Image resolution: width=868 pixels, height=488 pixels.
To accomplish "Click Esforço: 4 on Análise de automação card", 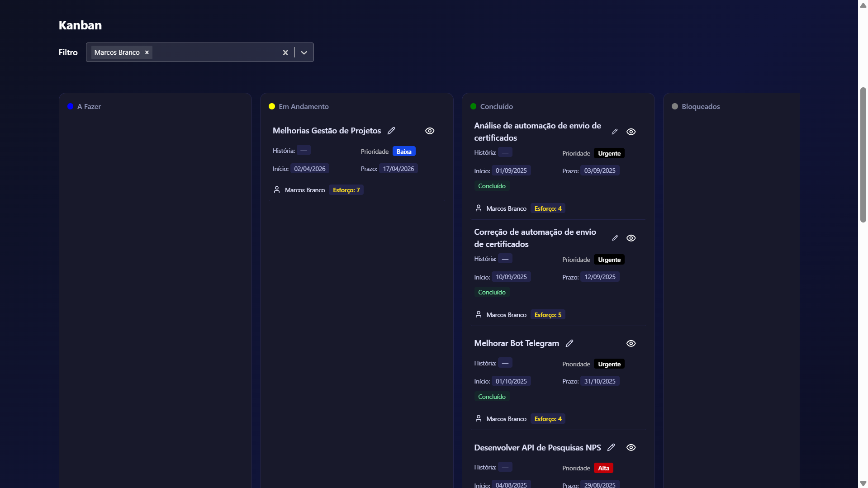I will 548,208.
